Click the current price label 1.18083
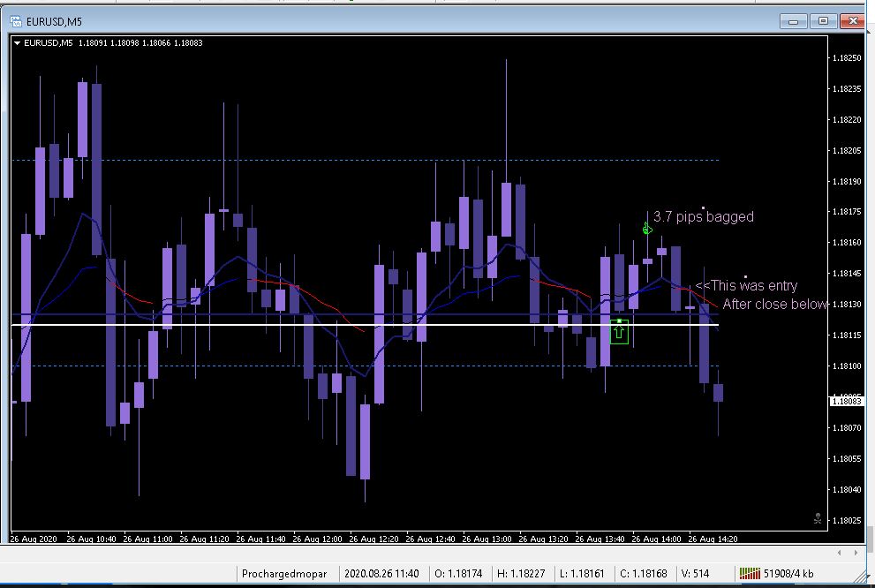Screen dimensions: 875x588 pyautogui.click(x=847, y=401)
